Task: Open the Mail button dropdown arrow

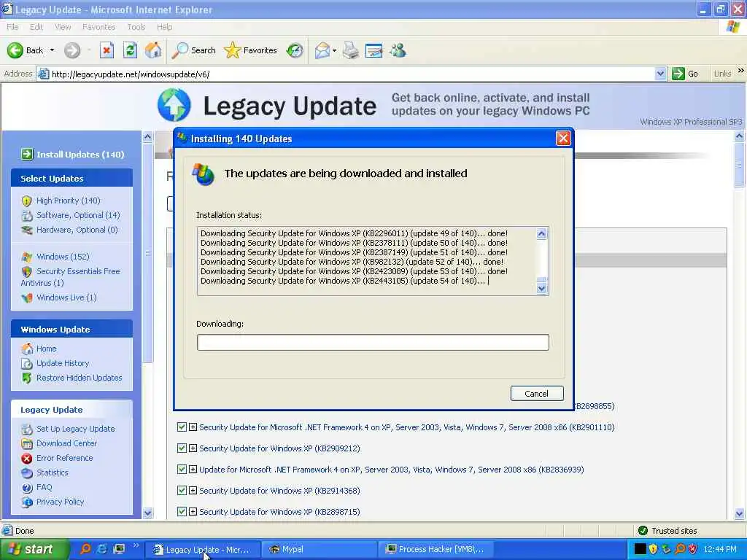Action: (x=334, y=50)
